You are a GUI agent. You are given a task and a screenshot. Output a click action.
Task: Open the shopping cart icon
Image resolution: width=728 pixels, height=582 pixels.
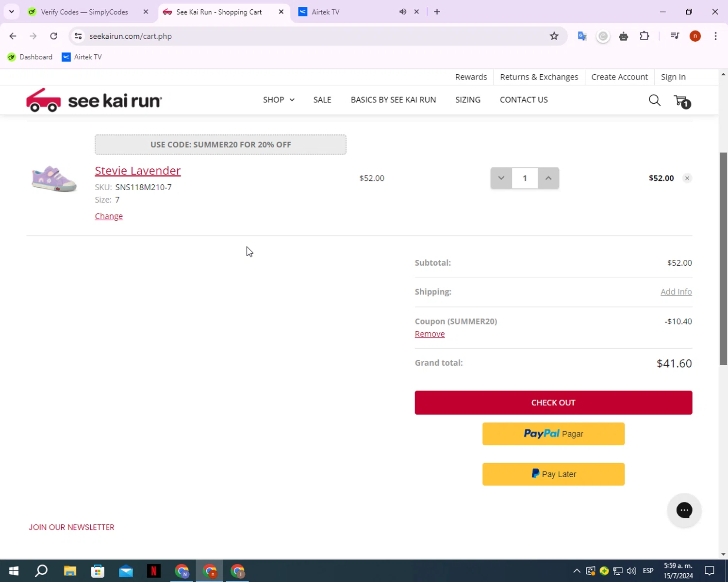[682, 101]
